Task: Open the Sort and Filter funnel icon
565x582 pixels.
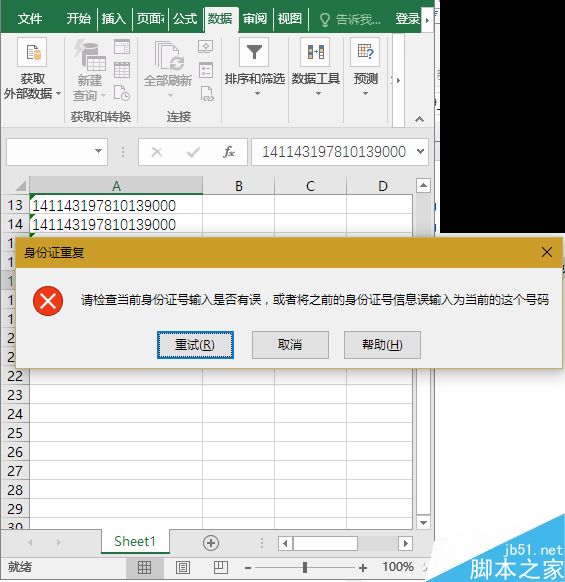Action: pyautogui.click(x=254, y=52)
